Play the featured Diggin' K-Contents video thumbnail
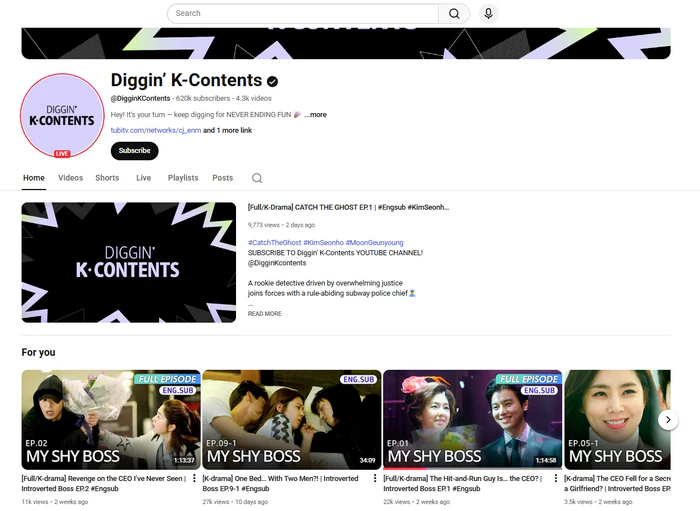 [129, 262]
